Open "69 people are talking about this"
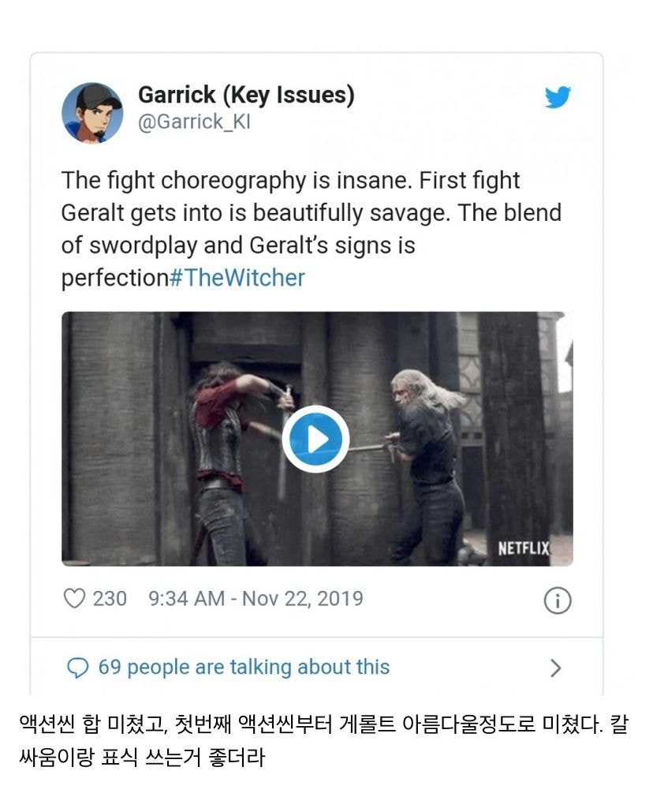Viewport: 653px width, 812px height. coord(244,668)
